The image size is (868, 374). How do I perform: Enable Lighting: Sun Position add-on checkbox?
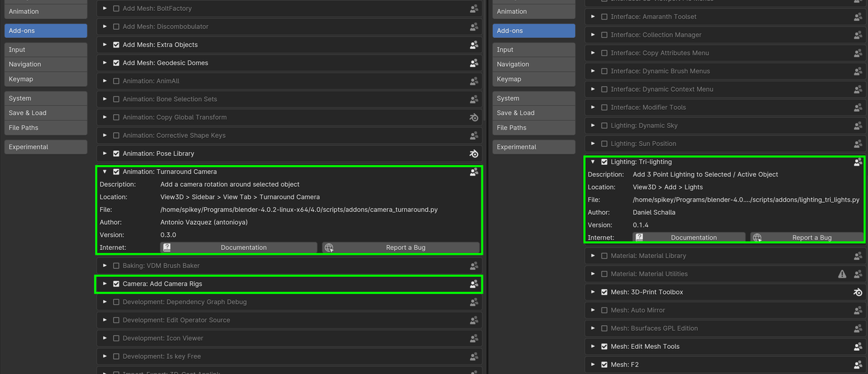click(604, 144)
